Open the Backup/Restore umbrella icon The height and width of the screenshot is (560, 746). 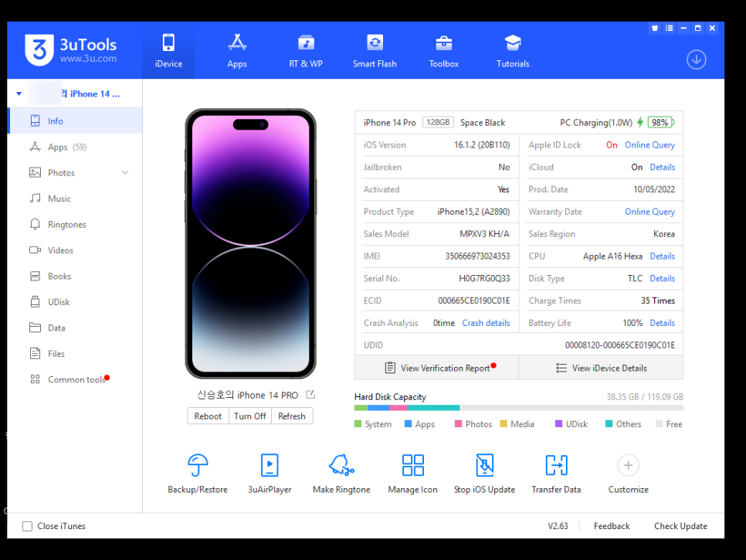point(198,465)
